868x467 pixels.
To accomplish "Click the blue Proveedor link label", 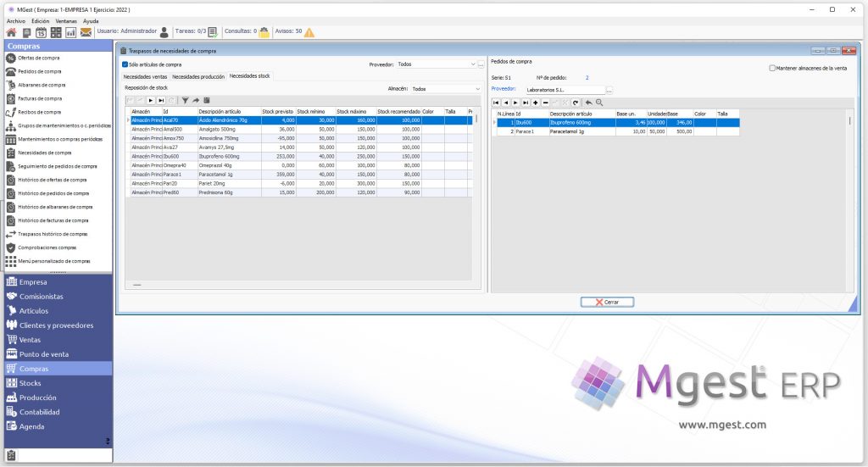I will pyautogui.click(x=504, y=89).
